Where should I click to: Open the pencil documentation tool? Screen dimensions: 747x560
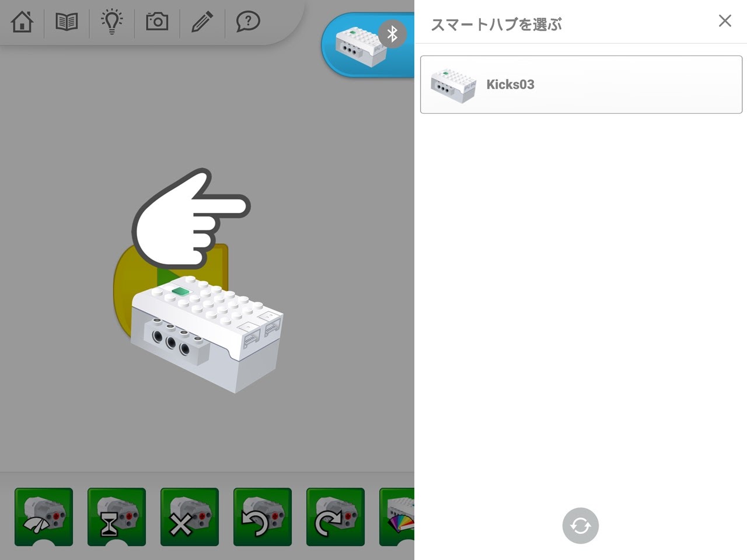(202, 22)
